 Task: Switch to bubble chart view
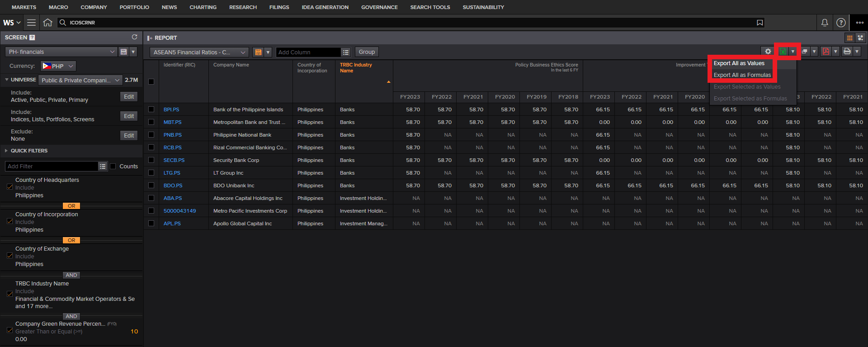tap(860, 38)
